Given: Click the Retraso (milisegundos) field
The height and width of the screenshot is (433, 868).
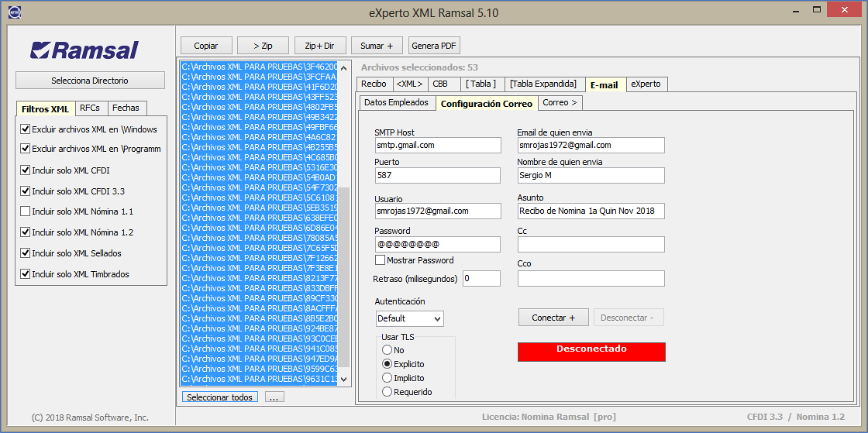Looking at the screenshot, I should 481,278.
